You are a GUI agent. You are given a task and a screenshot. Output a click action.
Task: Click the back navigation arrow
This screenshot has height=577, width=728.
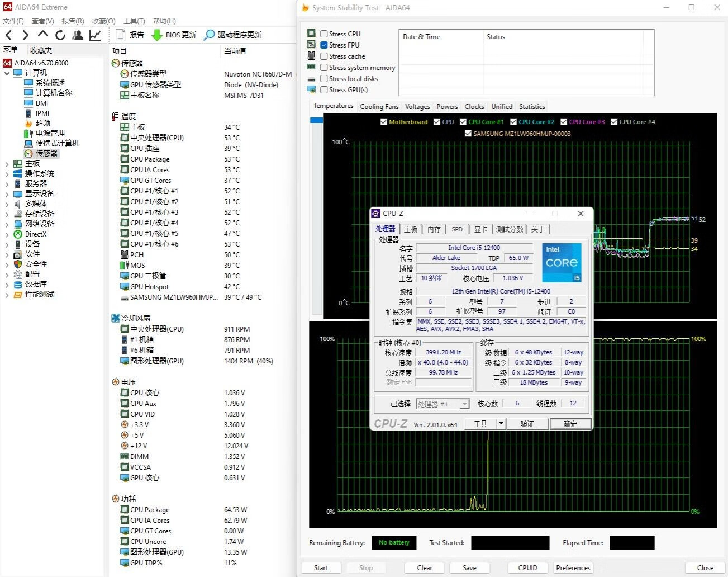9,35
